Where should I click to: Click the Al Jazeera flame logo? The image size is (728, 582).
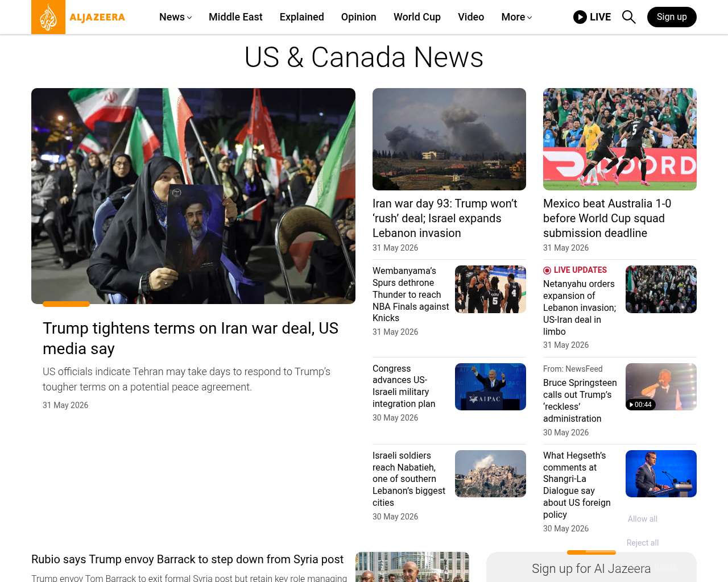[x=48, y=17]
